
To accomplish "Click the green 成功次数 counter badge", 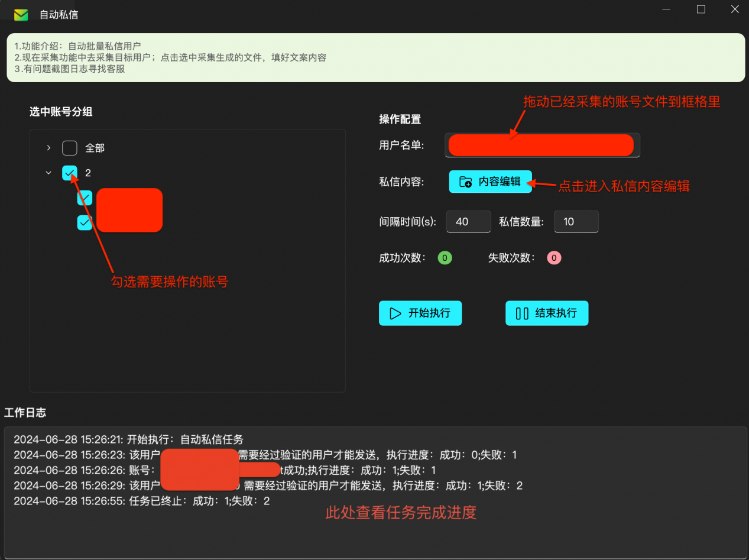I will [x=445, y=258].
